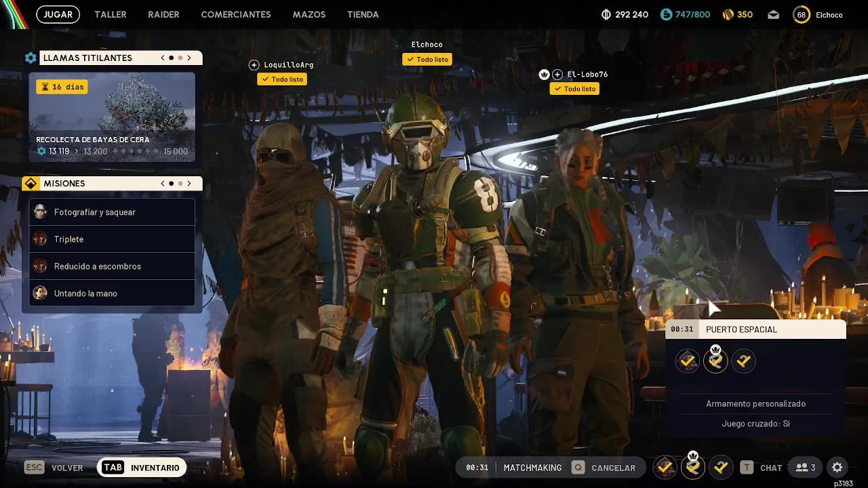Click crowned squad ready icon in bottom bar
The width and height of the screenshot is (868, 488).
click(x=693, y=466)
